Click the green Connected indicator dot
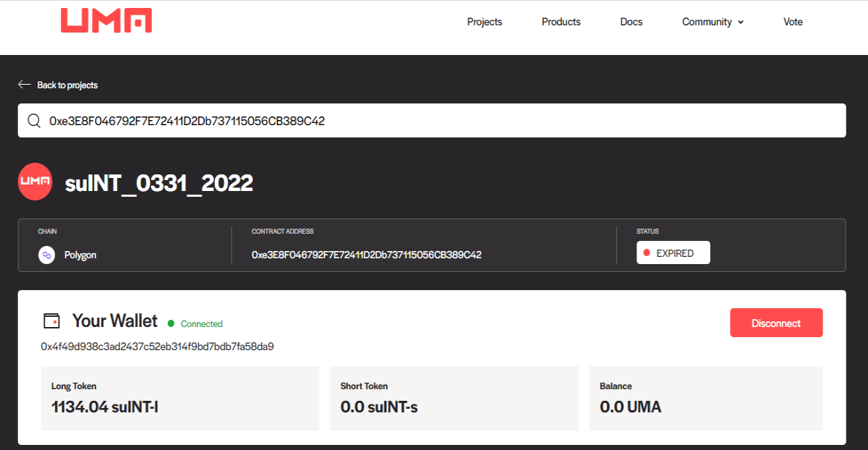 point(171,323)
